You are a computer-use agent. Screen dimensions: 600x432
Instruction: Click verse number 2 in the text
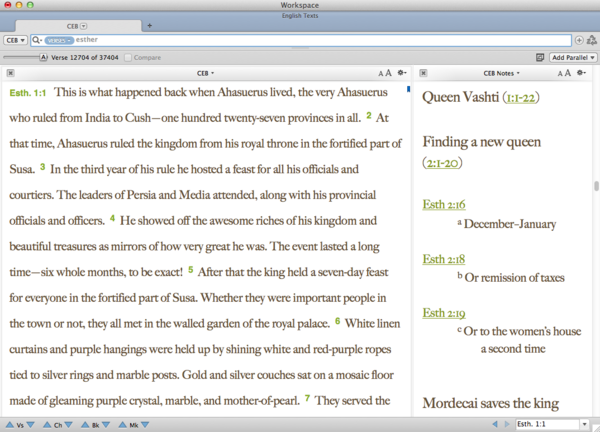click(x=368, y=115)
